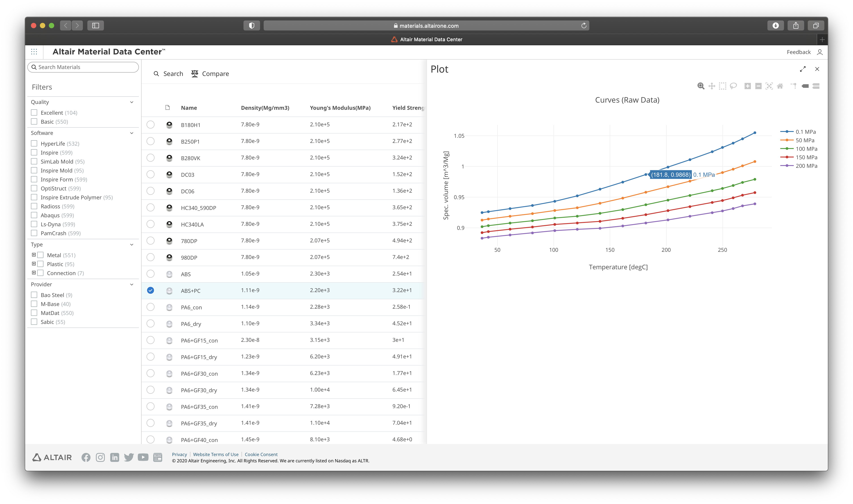Toggle 100 MPa legend entry
This screenshot has height=504, width=853.
click(x=799, y=149)
